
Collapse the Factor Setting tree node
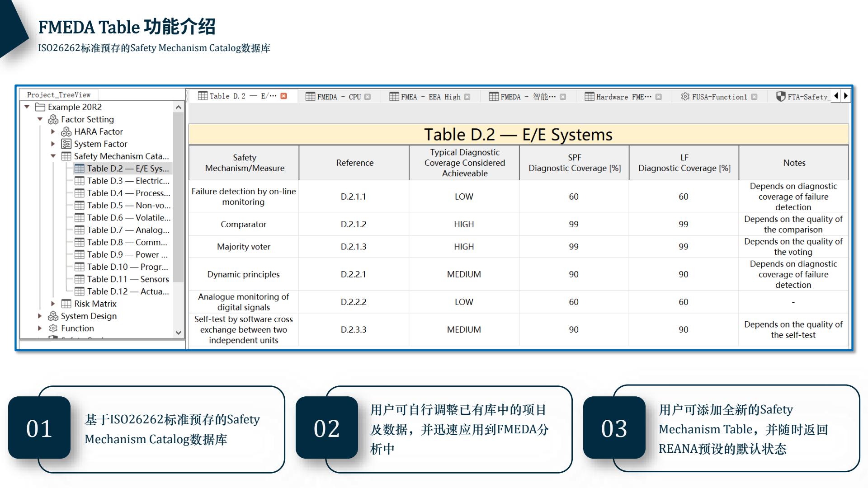click(x=41, y=119)
